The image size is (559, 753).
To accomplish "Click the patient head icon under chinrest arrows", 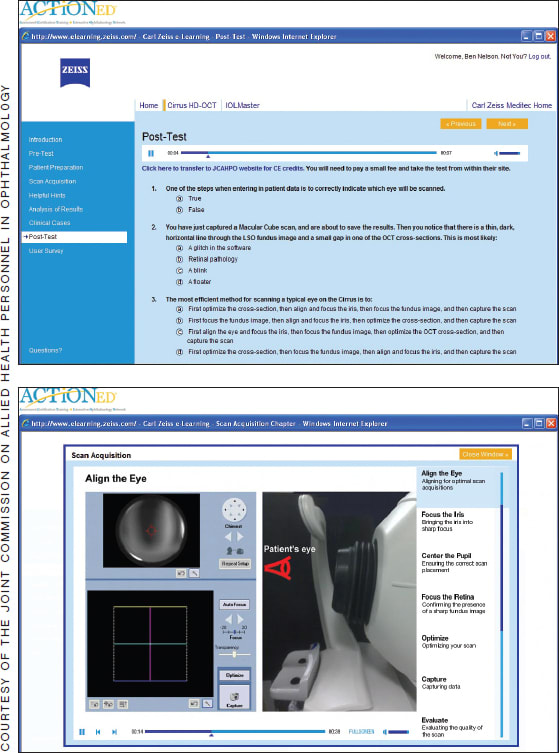I will coord(230,551).
